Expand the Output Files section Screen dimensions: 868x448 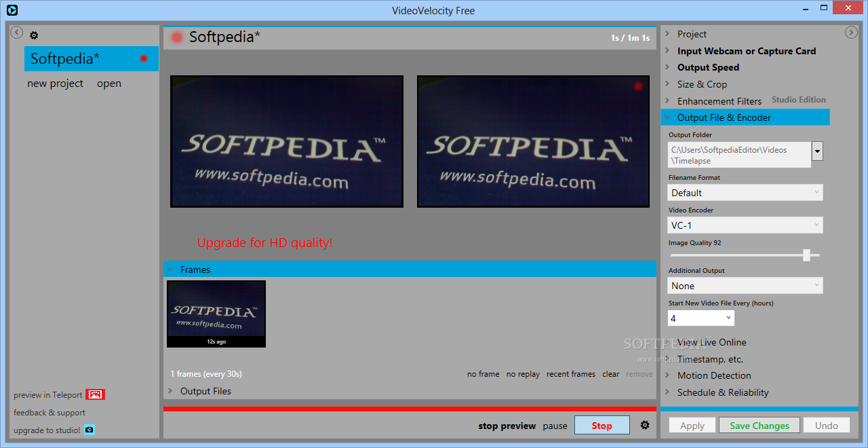click(205, 391)
